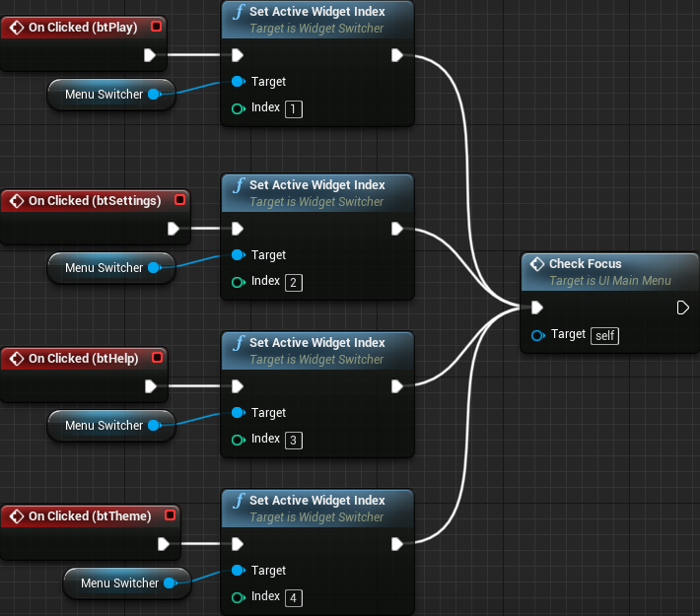Click exec input pin of Set Active Widget Index with Index 1
Image resolution: width=700 pixels, height=616 pixels.
coord(238,55)
